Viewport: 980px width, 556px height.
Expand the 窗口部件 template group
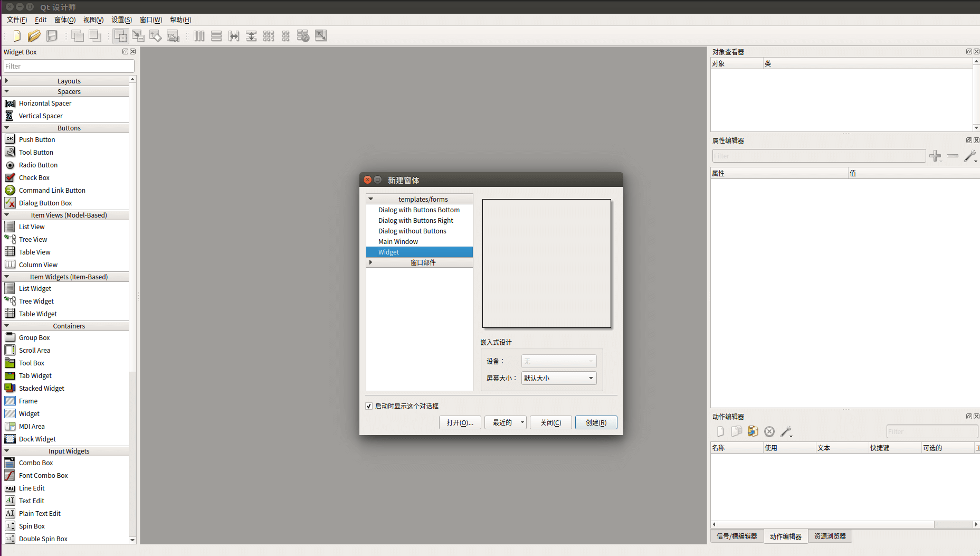click(371, 262)
